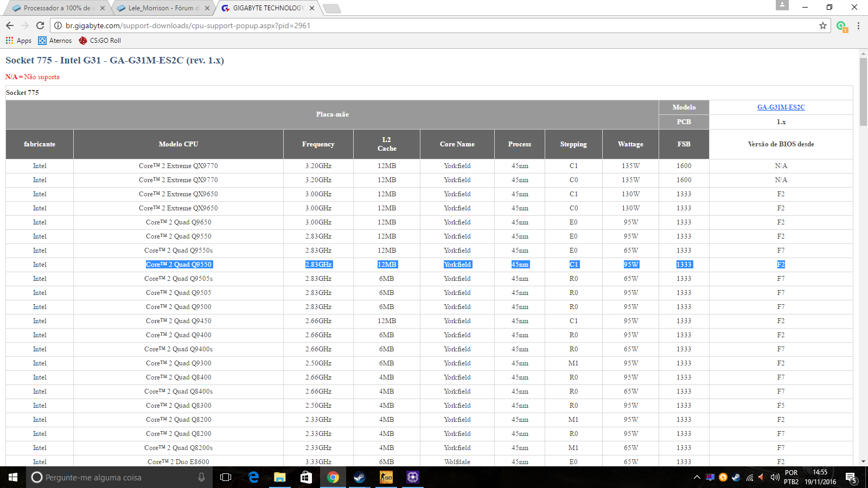Click the page vertical scrollbar thumb
Image resolution: width=868 pixels, height=488 pixels.
pyautogui.click(x=864, y=92)
